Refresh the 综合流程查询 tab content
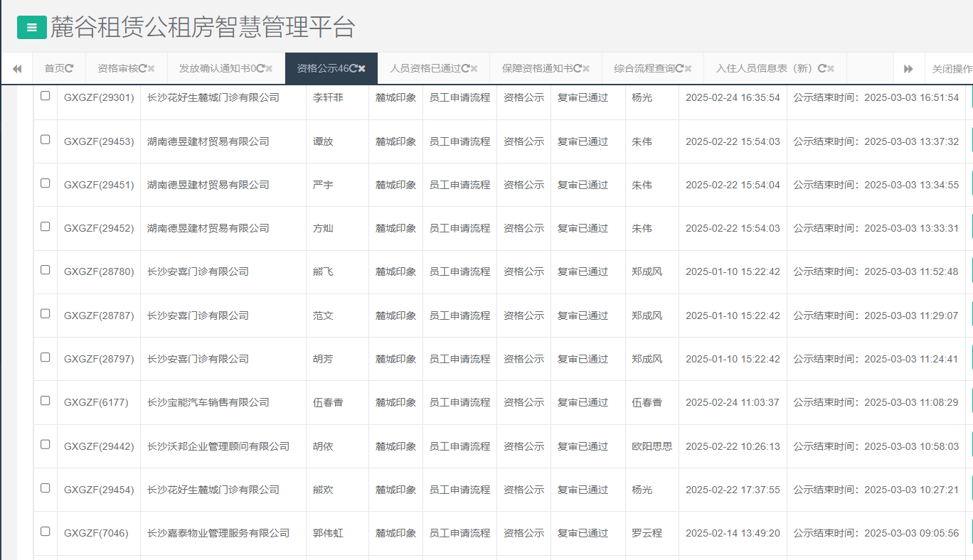 (681, 69)
